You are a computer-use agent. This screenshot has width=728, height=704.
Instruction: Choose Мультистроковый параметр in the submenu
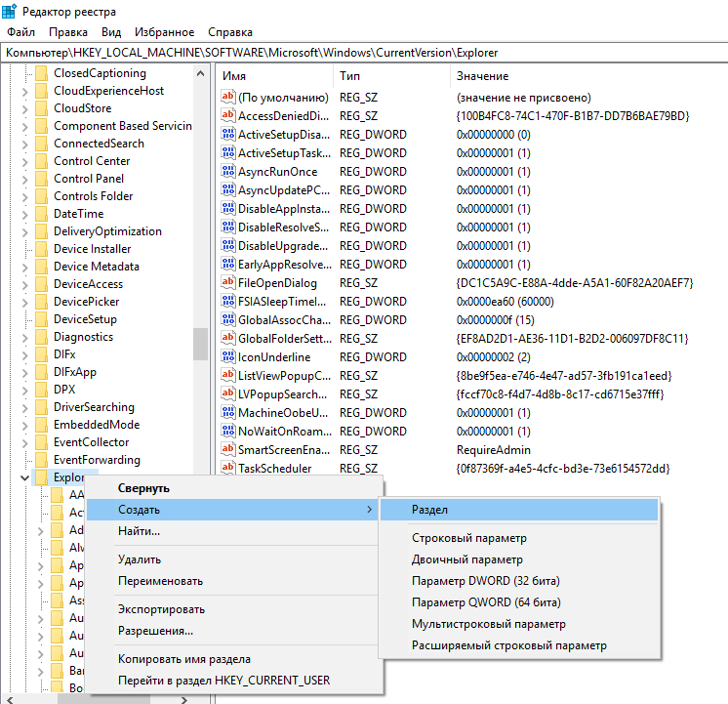[518, 624]
